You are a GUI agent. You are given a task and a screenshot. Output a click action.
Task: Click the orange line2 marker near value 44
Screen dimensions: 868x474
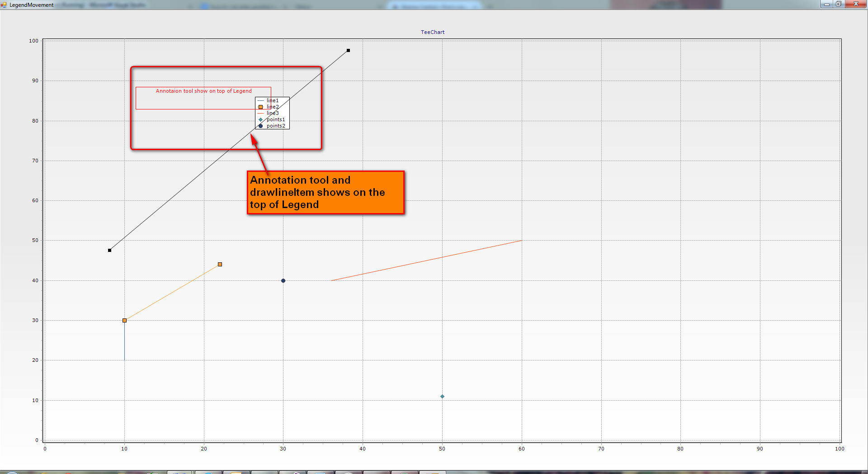click(220, 264)
